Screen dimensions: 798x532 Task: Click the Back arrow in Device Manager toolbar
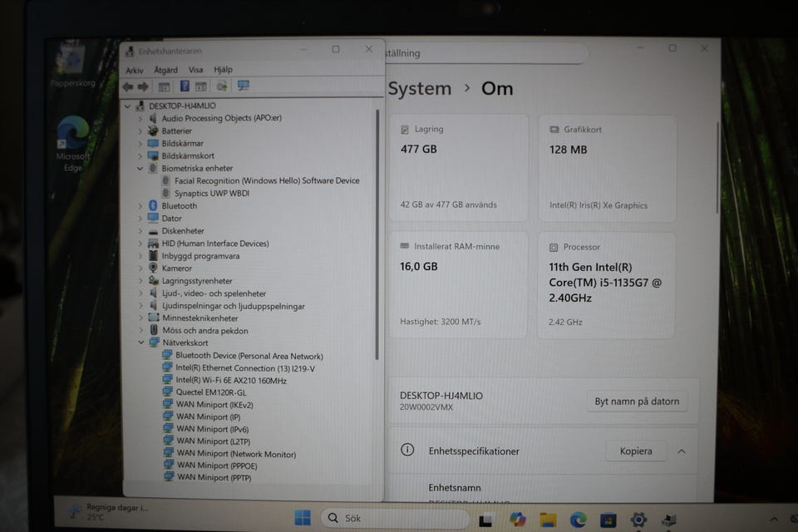[x=128, y=87]
